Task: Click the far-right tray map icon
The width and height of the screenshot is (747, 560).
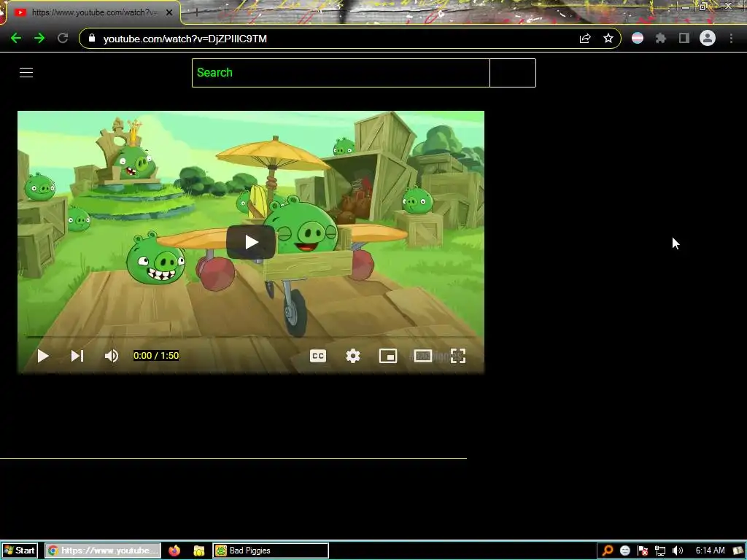Action: tap(738, 551)
